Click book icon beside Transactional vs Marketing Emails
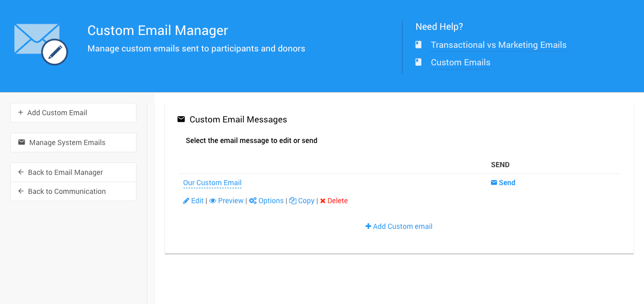The height and width of the screenshot is (304, 644). [418, 45]
